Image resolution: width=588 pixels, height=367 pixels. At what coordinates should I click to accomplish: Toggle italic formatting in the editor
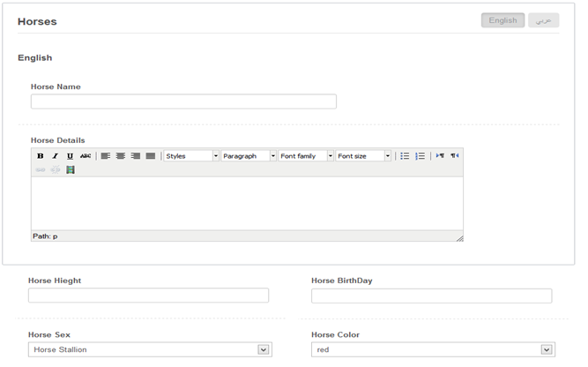[x=55, y=156]
